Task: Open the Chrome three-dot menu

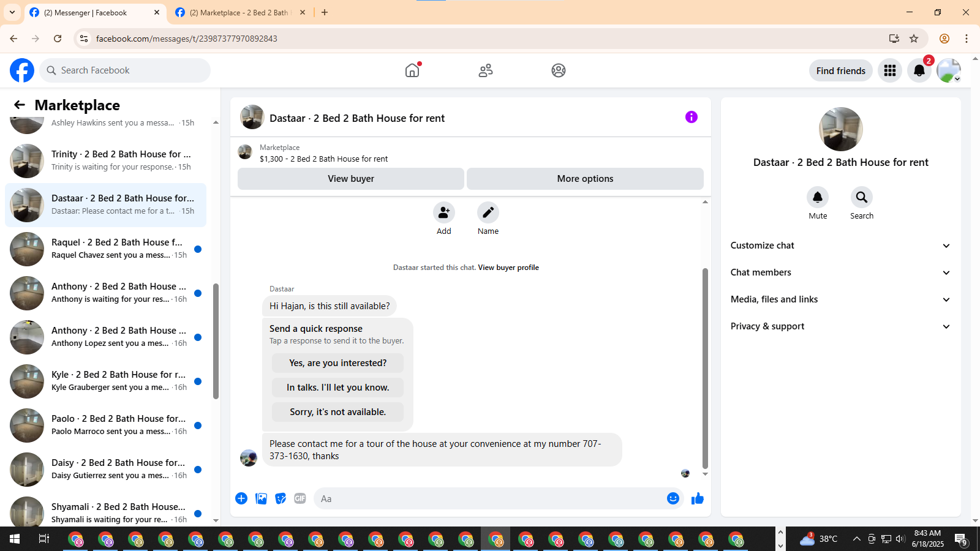Action: (x=967, y=39)
